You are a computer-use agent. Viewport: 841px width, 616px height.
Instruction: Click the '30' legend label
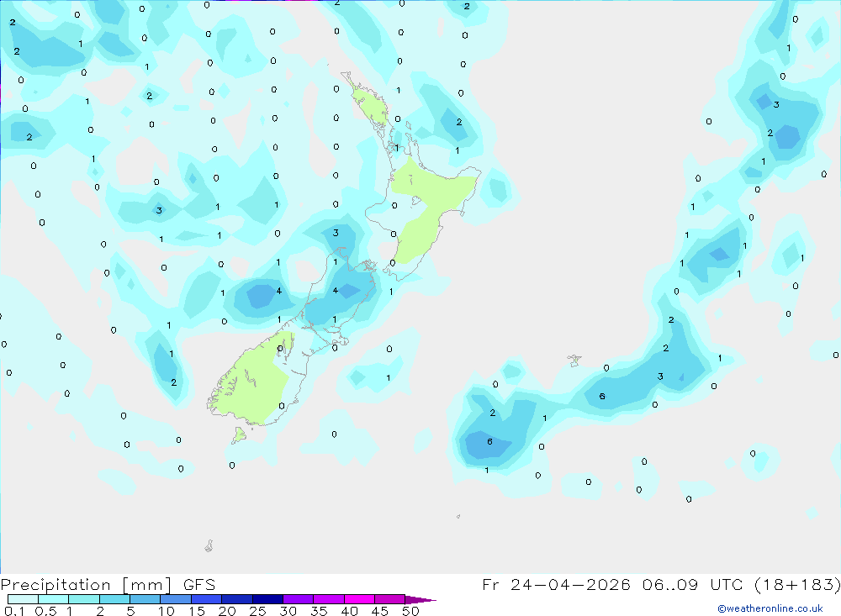point(288,611)
